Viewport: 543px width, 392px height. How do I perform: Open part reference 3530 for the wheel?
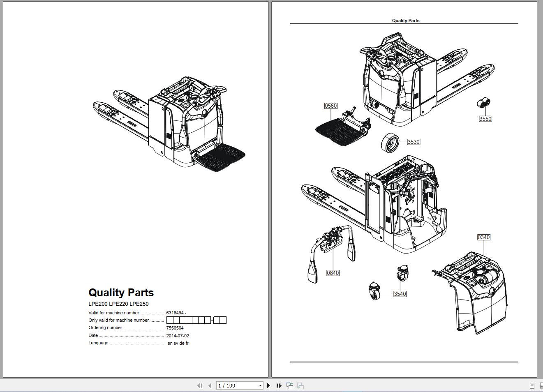(413, 142)
